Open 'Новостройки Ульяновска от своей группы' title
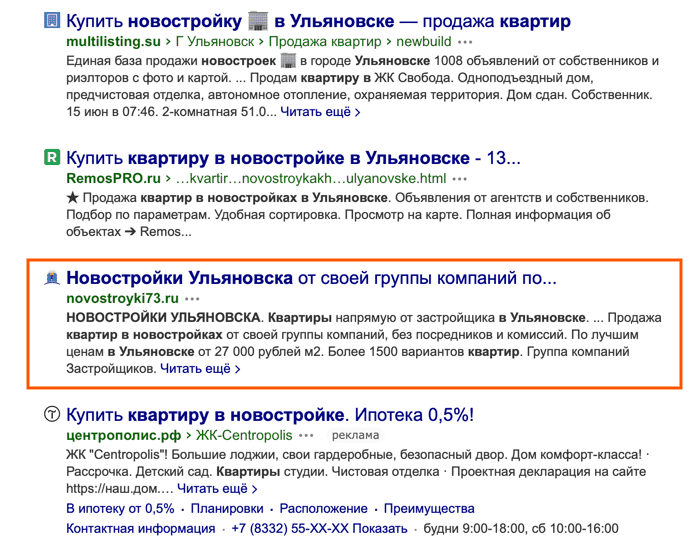692x548 pixels. [312, 278]
